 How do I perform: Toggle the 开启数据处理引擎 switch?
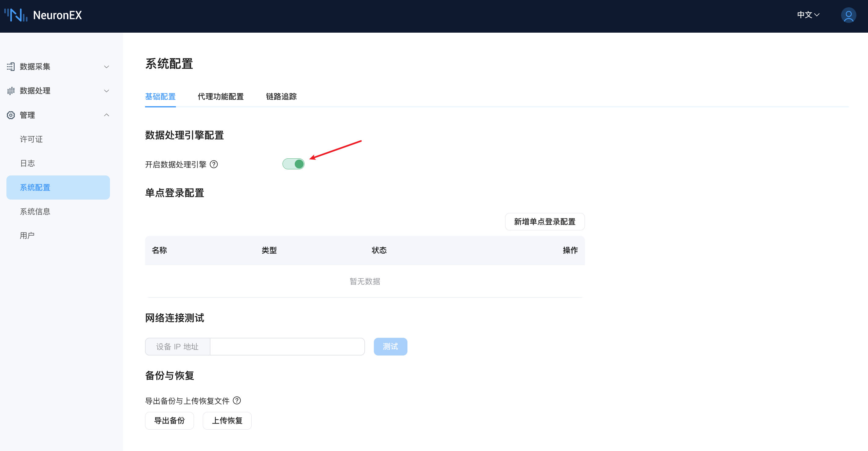click(x=293, y=164)
